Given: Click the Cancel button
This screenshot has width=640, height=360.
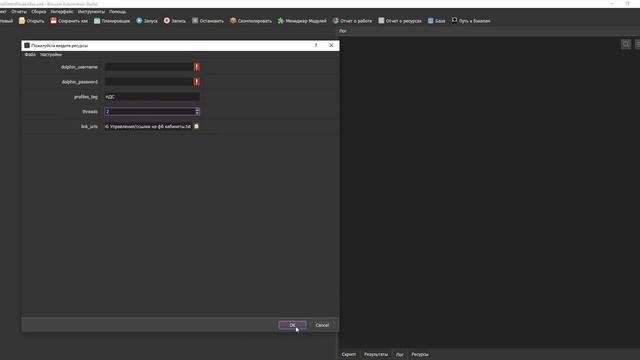Looking at the screenshot, I should coord(322,325).
